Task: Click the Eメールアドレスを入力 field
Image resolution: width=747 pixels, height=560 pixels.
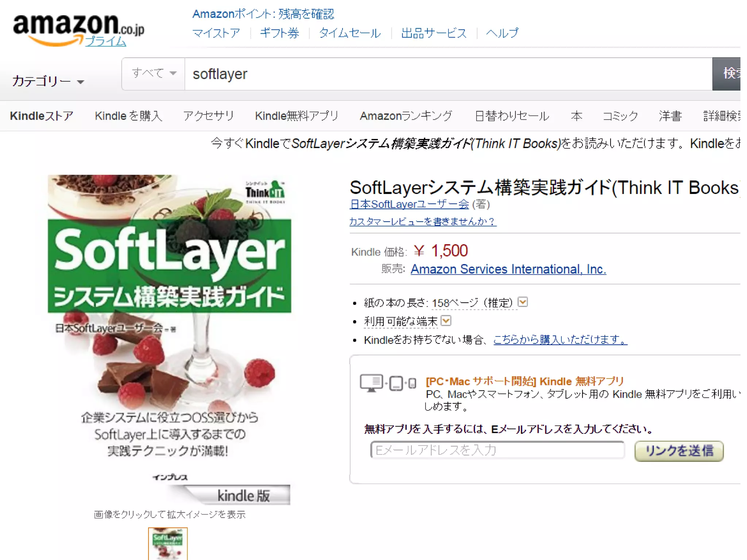Action: click(x=498, y=450)
